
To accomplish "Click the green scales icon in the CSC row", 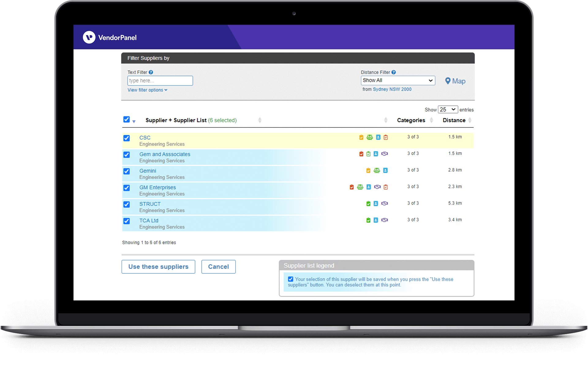I will (370, 137).
